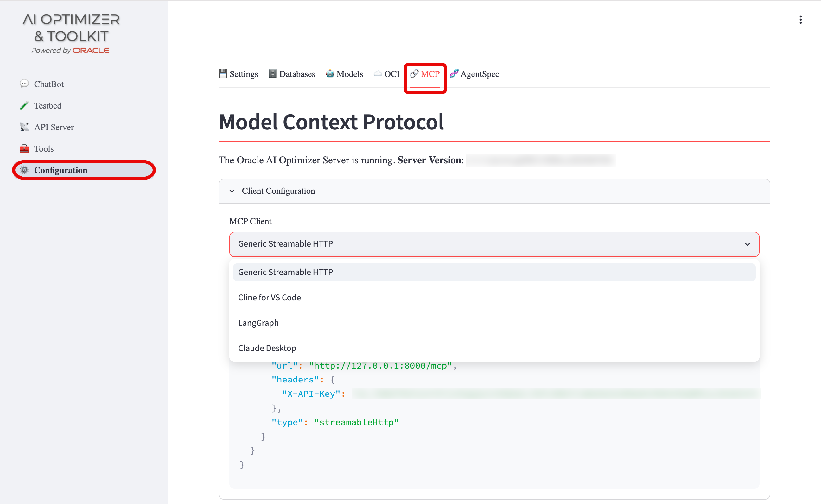Switch to the Settings tab
Viewport: 821px width, 504px height.
[238, 74]
